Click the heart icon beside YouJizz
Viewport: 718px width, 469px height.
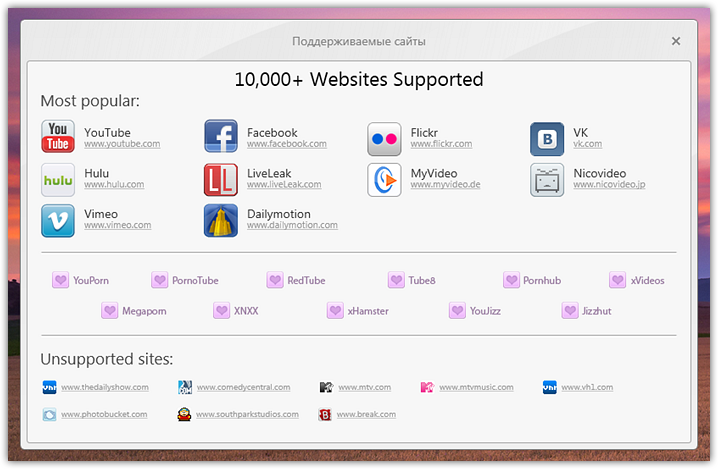click(x=457, y=311)
